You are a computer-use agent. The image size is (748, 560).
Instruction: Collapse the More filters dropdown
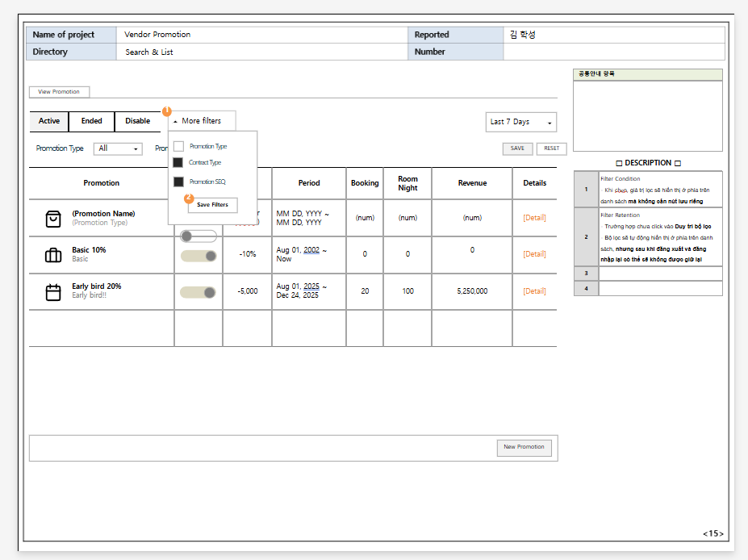[202, 121]
